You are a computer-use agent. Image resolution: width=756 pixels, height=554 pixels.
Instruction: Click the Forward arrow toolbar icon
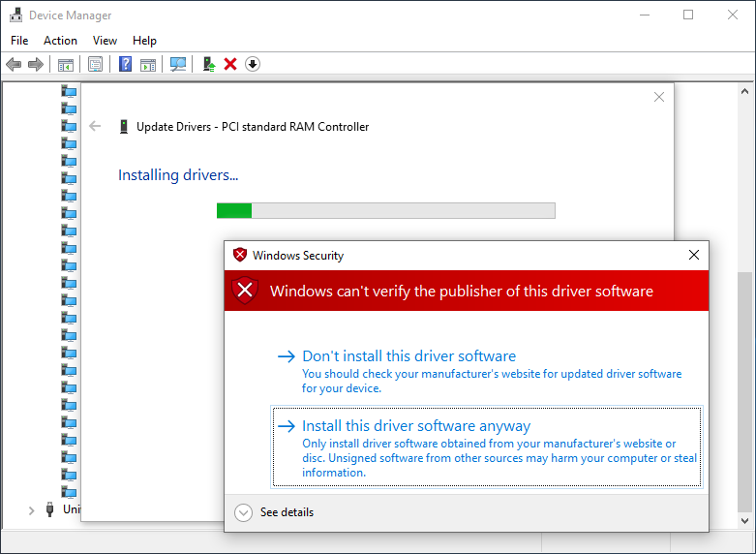pos(36,64)
